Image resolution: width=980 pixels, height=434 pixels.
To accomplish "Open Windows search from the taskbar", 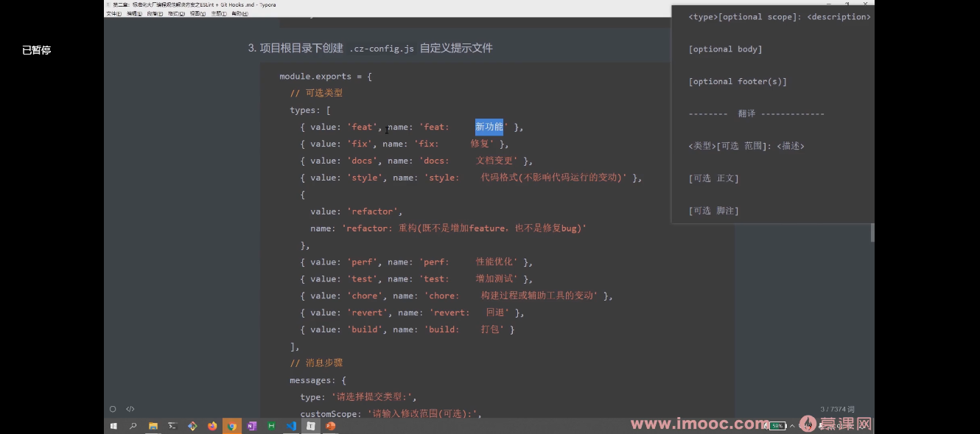I will pyautogui.click(x=133, y=426).
